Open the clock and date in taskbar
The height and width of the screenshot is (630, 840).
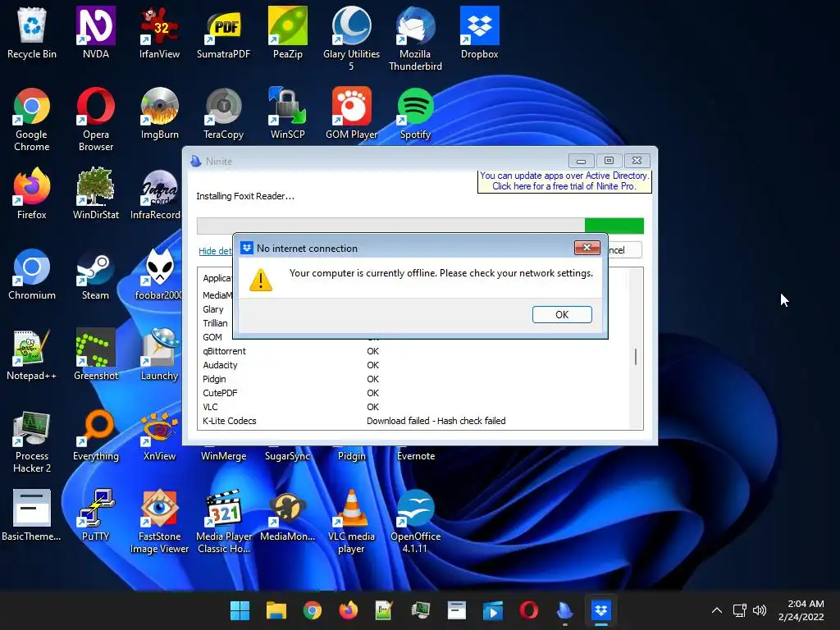click(801, 610)
